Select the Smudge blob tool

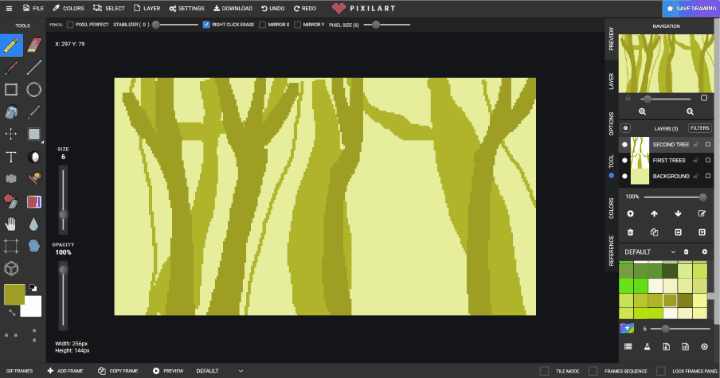pos(34,246)
